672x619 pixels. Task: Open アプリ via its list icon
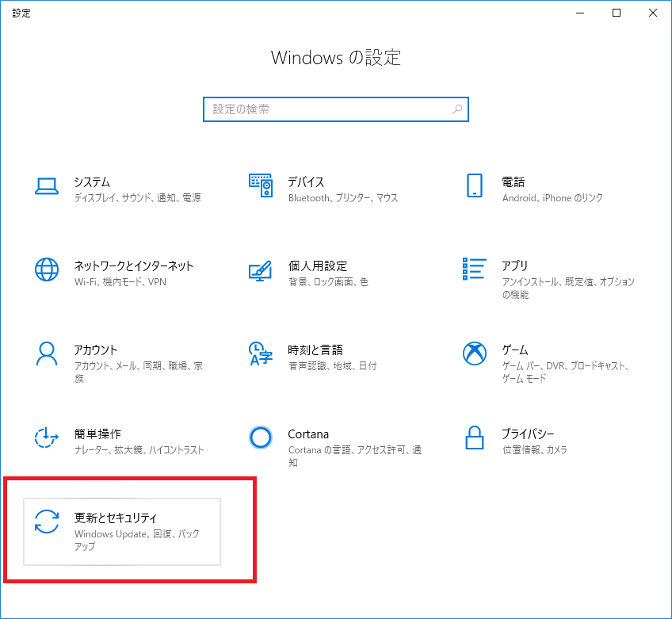point(475,269)
